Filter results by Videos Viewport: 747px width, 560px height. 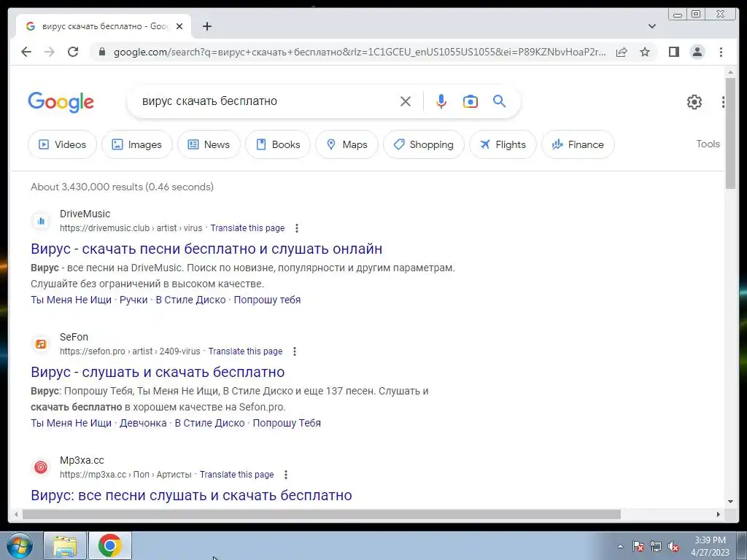point(63,144)
